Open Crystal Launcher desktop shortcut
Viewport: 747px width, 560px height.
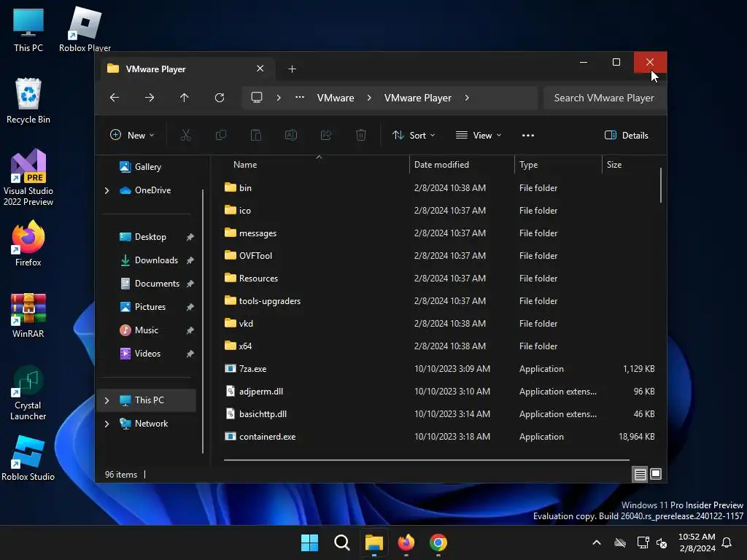(28, 393)
